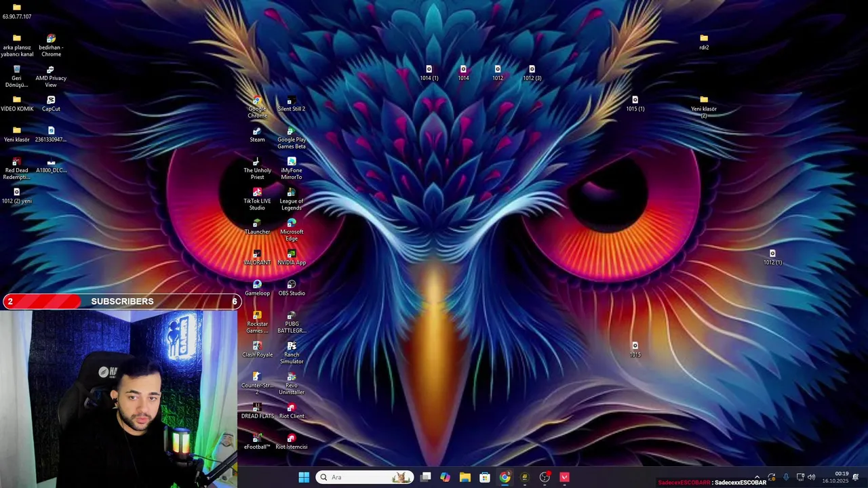The image size is (868, 488).
Task: Open Task View on the taskbar
Action: pos(425,477)
